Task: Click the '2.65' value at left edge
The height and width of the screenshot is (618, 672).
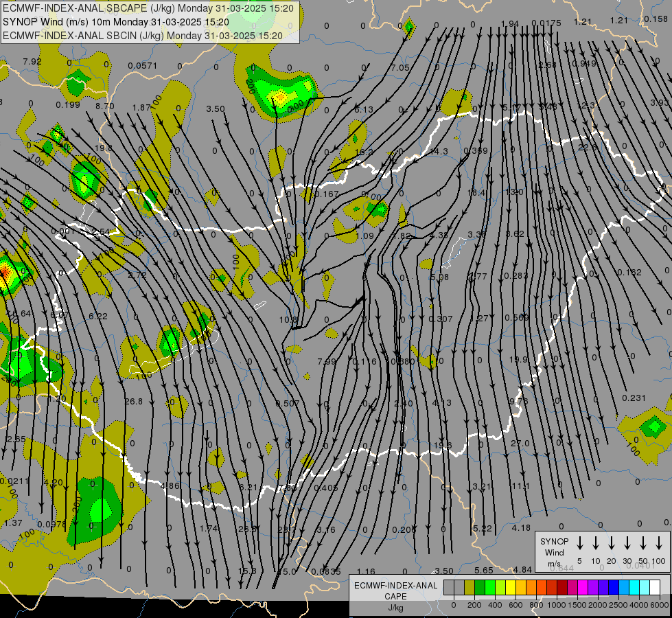Action: pyautogui.click(x=16, y=439)
